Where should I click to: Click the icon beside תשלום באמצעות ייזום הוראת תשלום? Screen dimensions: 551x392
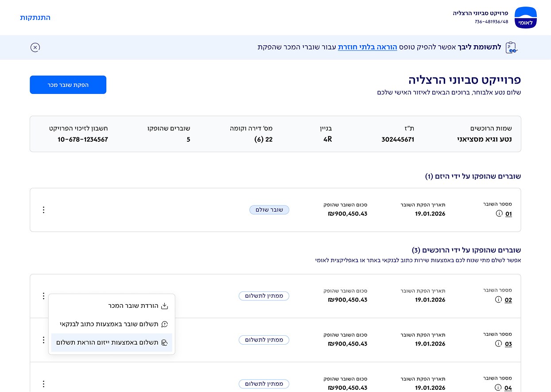164,342
